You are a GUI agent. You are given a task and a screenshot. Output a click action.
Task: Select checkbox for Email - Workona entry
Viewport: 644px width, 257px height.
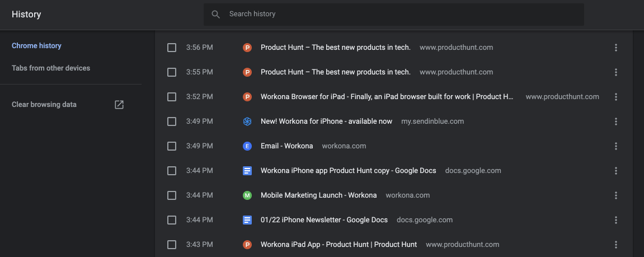point(172,146)
